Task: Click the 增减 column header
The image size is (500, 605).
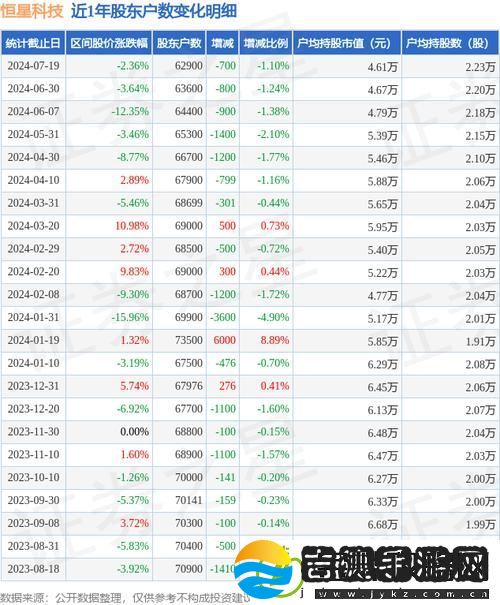Action: [223, 43]
